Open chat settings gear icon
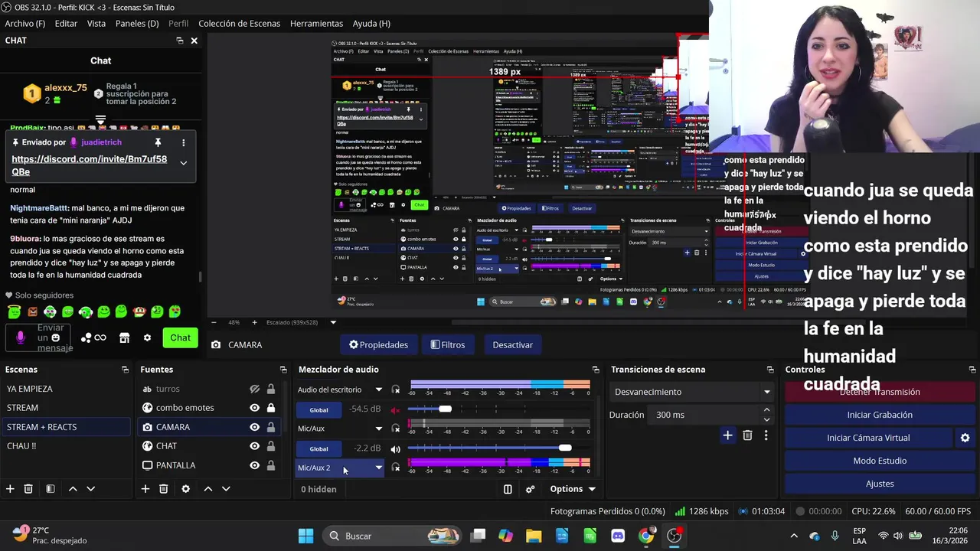 (147, 337)
